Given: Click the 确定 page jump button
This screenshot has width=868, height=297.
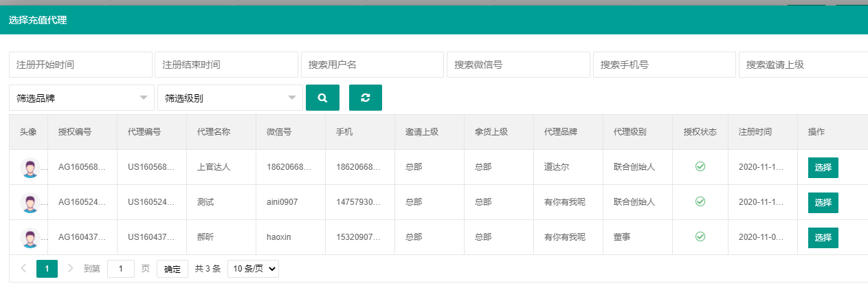Looking at the screenshot, I should point(172,269).
